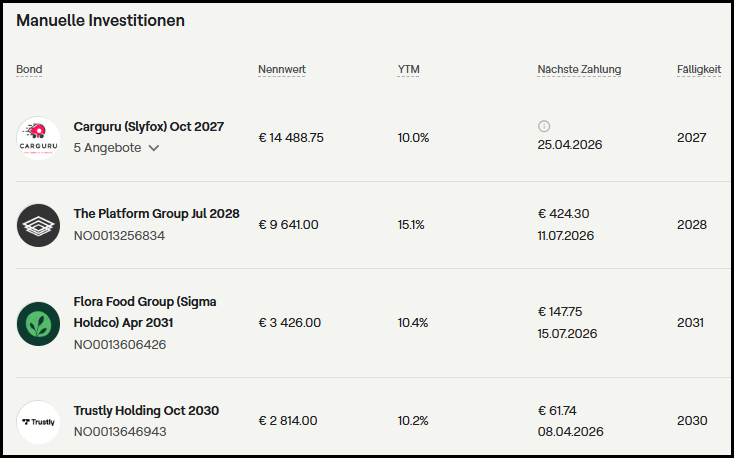Sort by Nennwert column header

tap(282, 69)
